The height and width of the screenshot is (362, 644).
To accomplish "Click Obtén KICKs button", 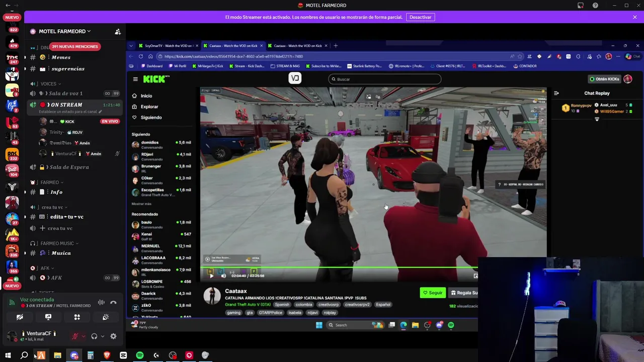I will coord(605,79).
